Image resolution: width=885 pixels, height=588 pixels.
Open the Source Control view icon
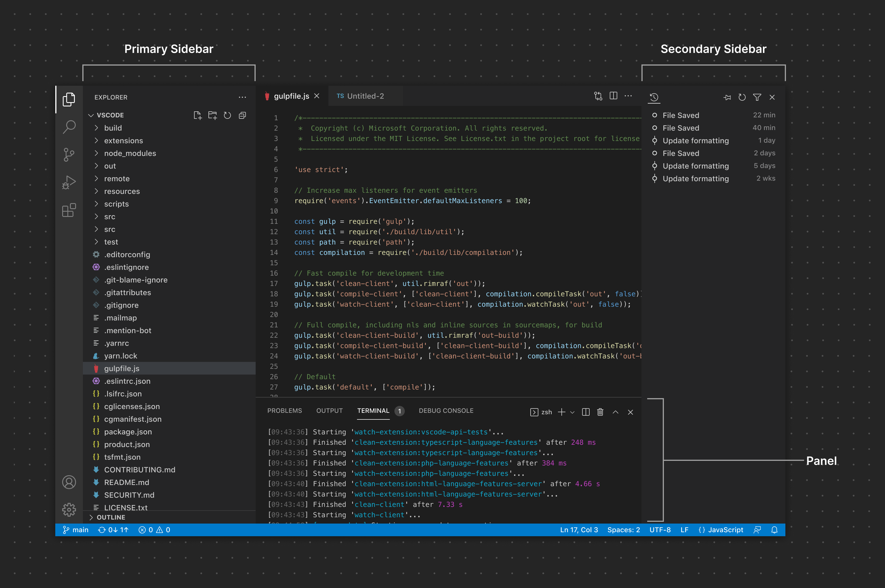point(69,154)
